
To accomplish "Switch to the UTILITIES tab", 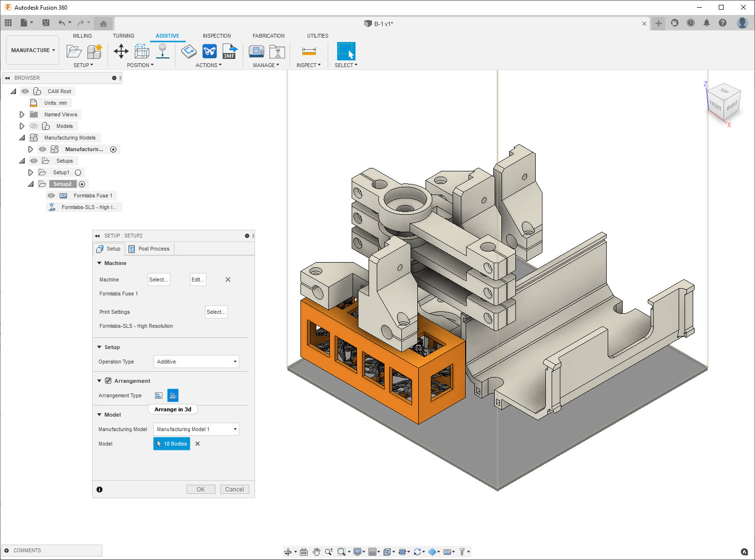I will tap(318, 36).
